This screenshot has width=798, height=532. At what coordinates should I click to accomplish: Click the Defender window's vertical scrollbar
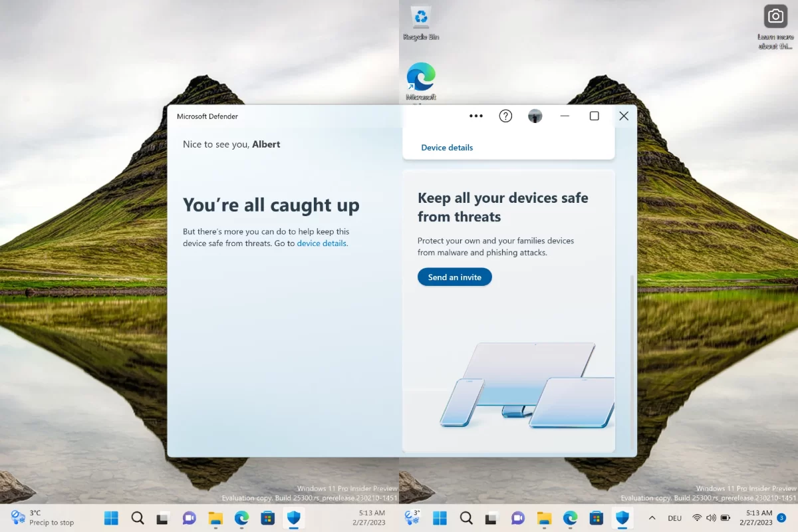pos(632,362)
